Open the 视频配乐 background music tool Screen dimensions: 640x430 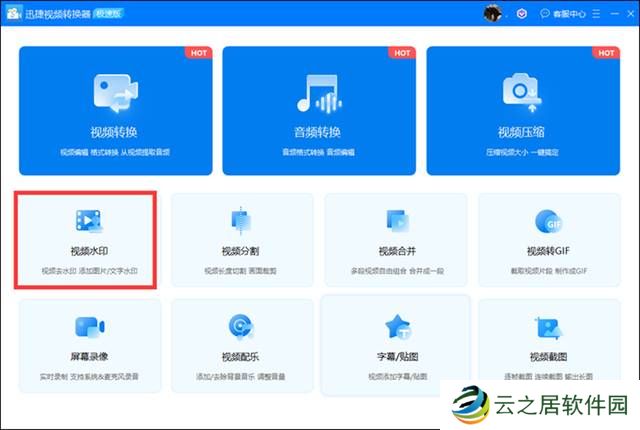tap(241, 345)
